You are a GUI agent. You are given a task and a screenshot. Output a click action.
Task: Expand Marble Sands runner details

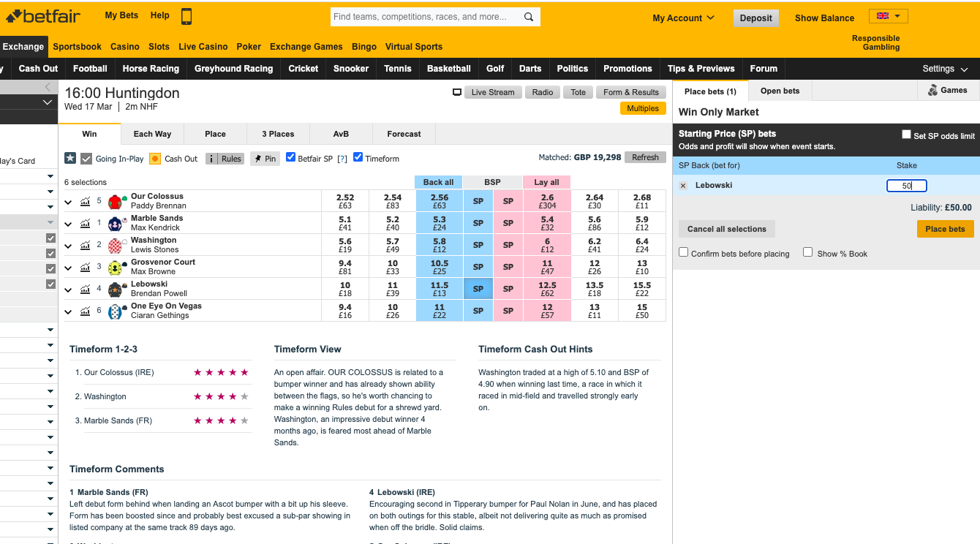pos(69,224)
